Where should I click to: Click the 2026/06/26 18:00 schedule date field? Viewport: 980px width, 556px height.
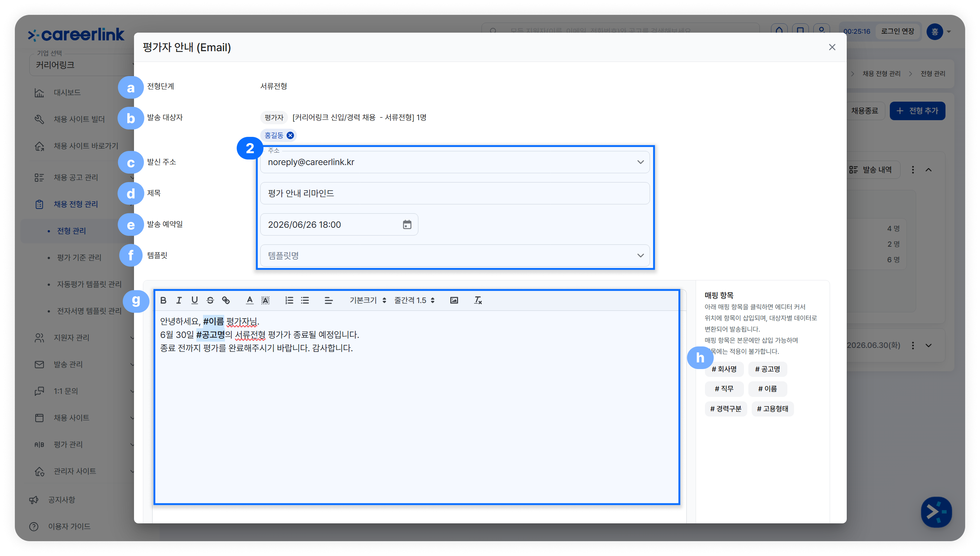(339, 224)
